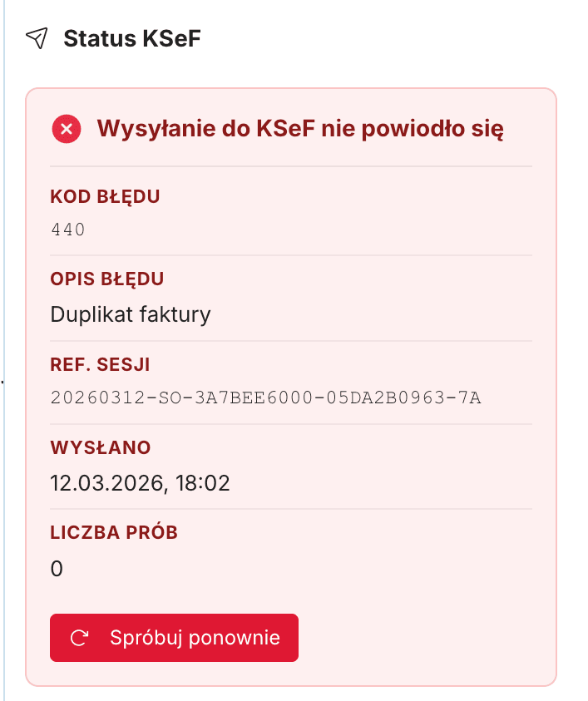
Task: Select the session reference starting with 20260312-SO
Action: coord(265,397)
